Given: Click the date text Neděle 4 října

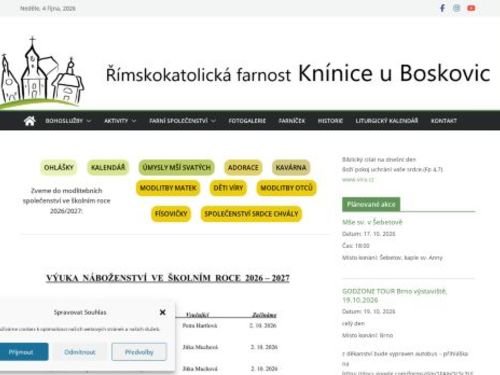Looking at the screenshot, I should click(x=48, y=8).
